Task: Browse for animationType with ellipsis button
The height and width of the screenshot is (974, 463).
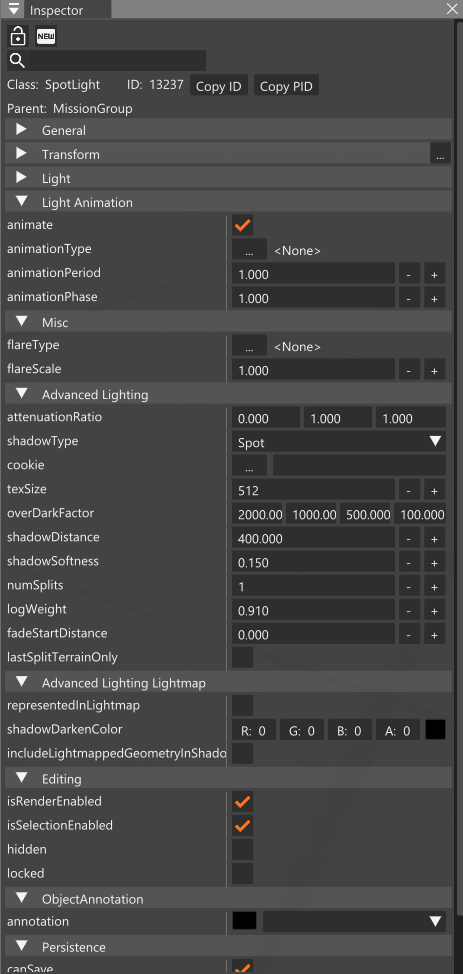Action: [x=249, y=250]
